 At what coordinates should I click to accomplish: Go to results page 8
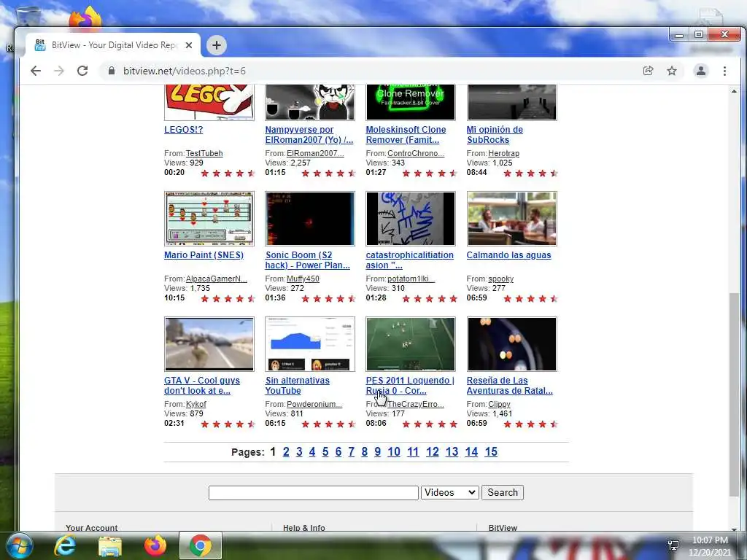(x=365, y=452)
